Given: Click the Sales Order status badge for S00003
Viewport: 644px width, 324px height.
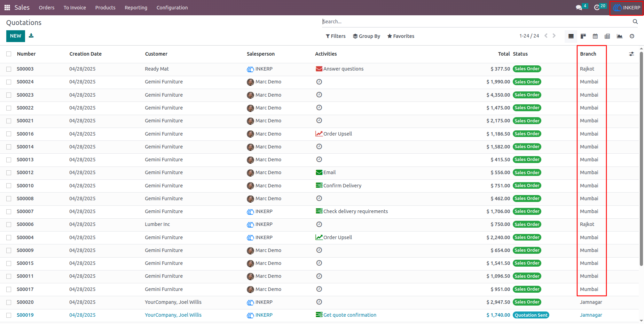Looking at the screenshot, I should (x=527, y=69).
